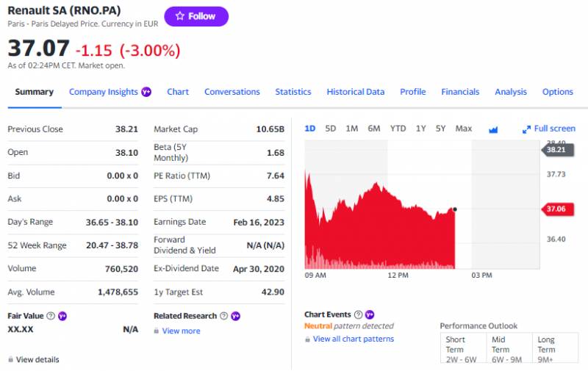Click the Avg. Volume value 1,478,655
The image size is (588, 371).
coord(118,292)
